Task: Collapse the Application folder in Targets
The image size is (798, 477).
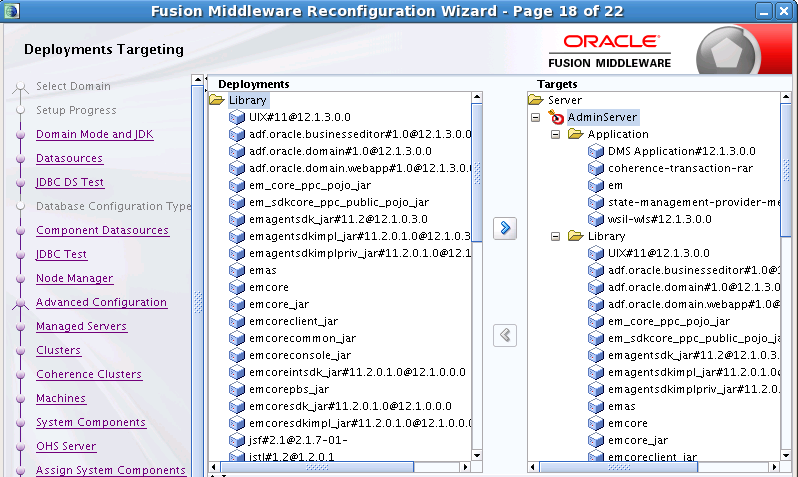Action: [556, 134]
